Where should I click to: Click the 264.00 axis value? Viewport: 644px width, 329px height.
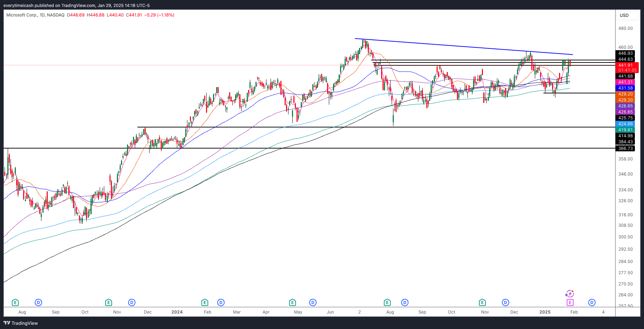[625, 295]
